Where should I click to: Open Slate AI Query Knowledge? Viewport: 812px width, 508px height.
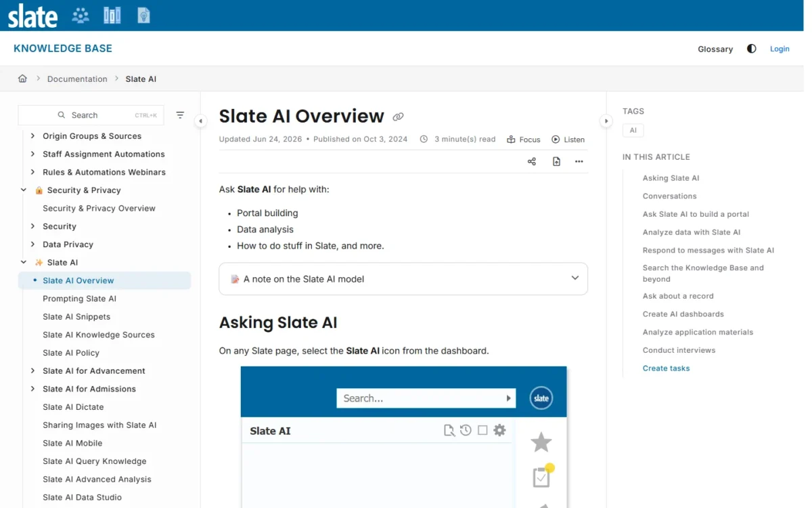coord(95,461)
